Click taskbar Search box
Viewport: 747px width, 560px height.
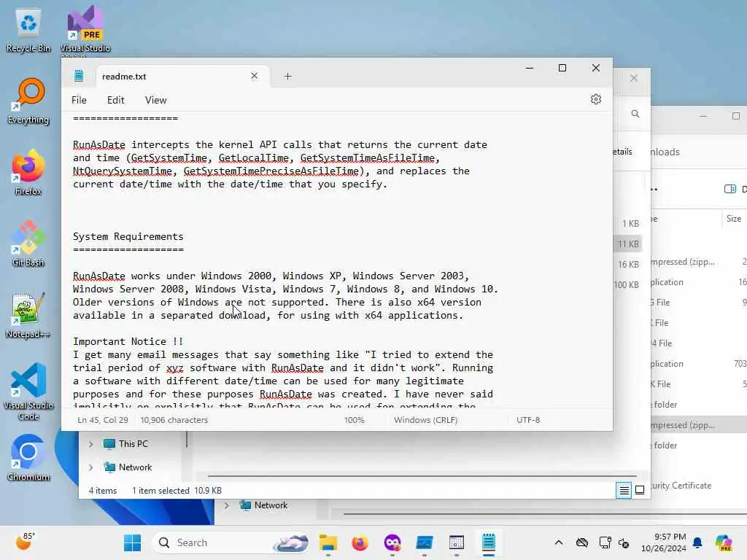tap(231, 542)
